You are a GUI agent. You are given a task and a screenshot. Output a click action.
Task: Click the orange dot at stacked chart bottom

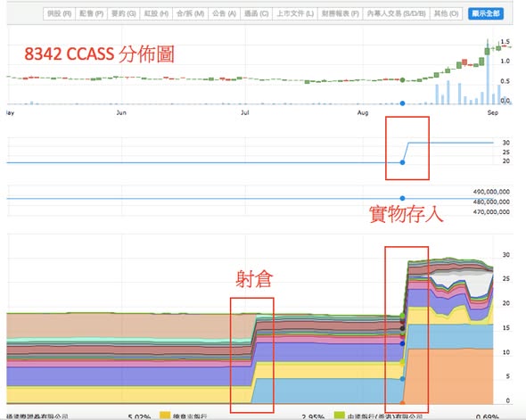[x=402, y=402]
